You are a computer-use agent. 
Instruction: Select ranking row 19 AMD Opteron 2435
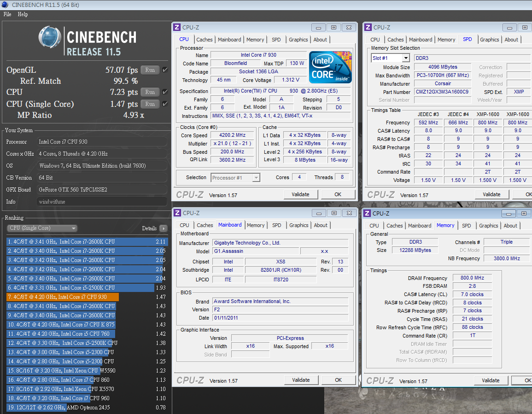pos(86,408)
